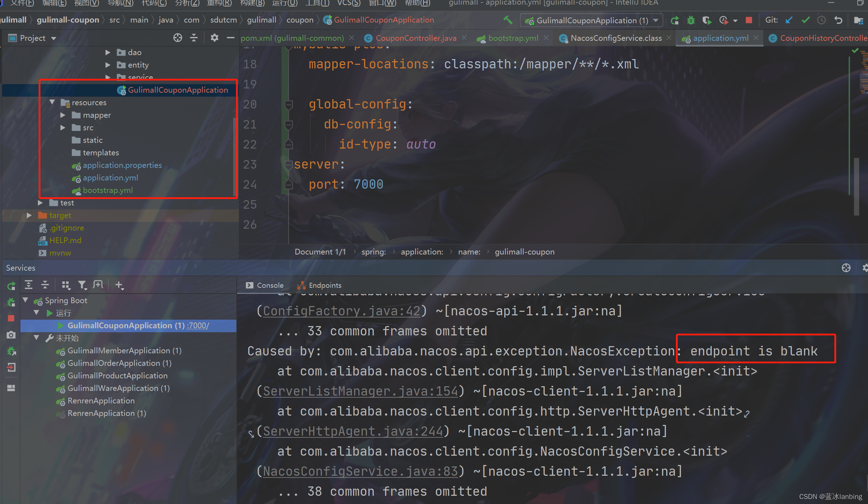Click the Rerun in Debug icon in the Services sidebar
Image resolution: width=868 pixels, height=504 pixels.
coord(11,302)
